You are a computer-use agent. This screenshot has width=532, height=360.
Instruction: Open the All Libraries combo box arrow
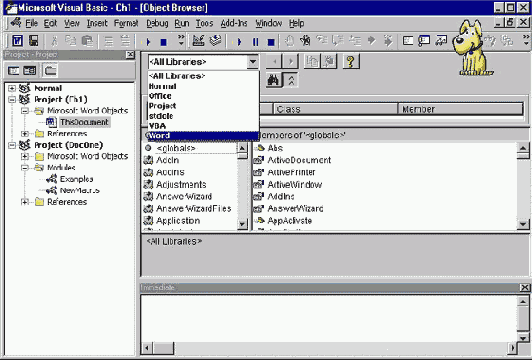pos(252,62)
